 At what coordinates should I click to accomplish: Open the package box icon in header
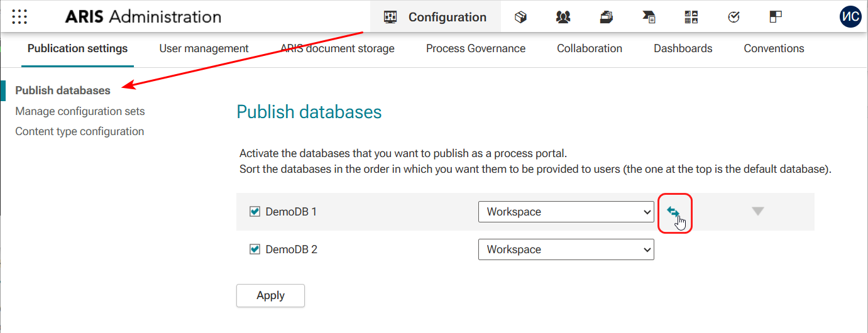tap(520, 17)
